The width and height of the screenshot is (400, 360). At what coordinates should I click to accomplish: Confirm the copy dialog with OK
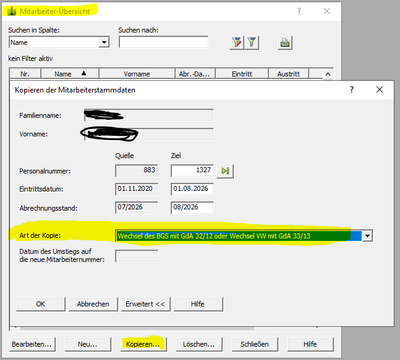click(41, 304)
